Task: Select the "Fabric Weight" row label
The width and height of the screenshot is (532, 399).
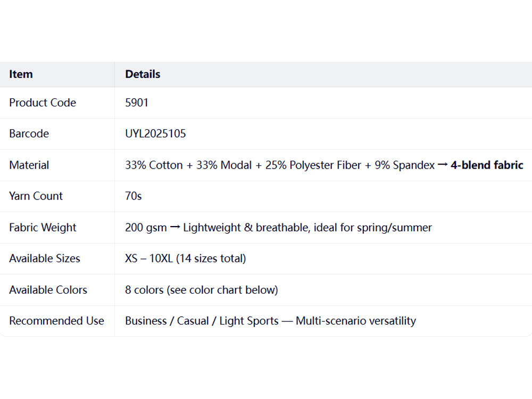Action: [x=43, y=227]
